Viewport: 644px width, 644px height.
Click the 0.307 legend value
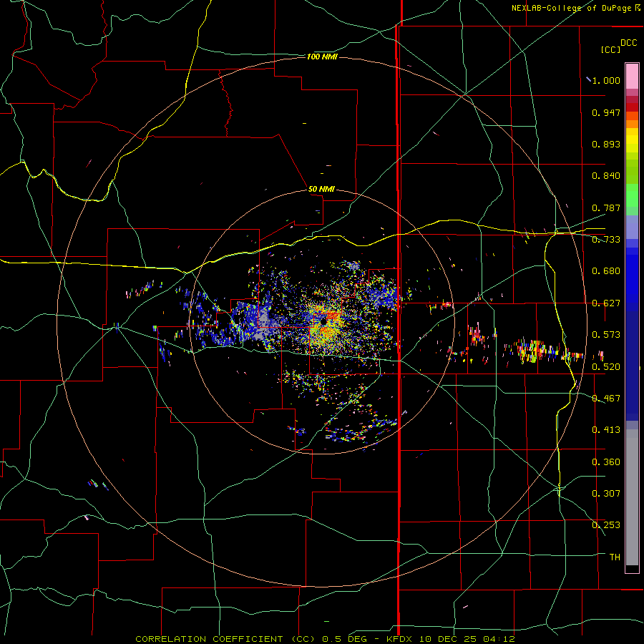coord(606,494)
